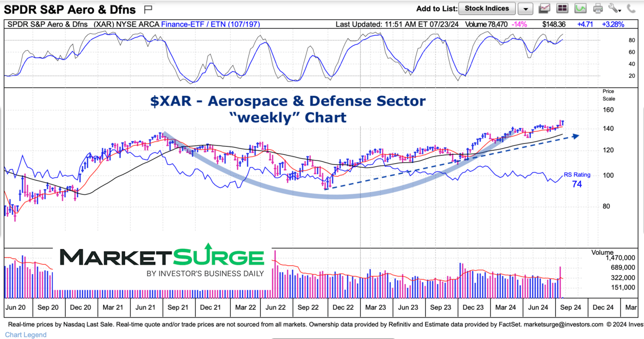Open the multi-panel grid layout icon
The height and width of the screenshot is (339, 644).
pyautogui.click(x=562, y=8)
